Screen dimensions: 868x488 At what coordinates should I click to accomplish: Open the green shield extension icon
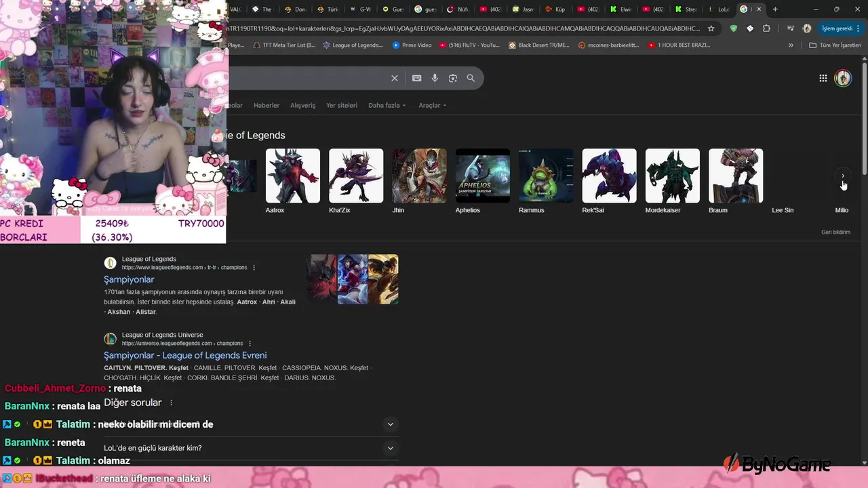734,28
